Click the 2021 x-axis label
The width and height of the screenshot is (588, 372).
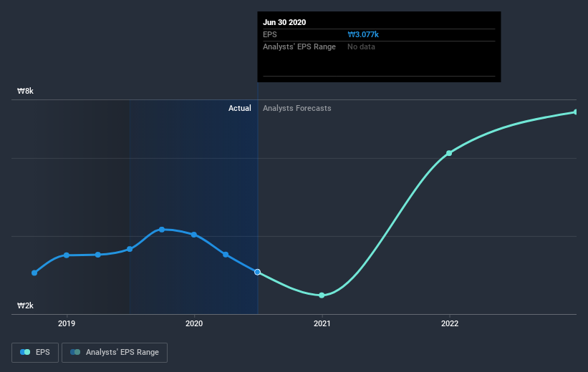tap(322, 323)
